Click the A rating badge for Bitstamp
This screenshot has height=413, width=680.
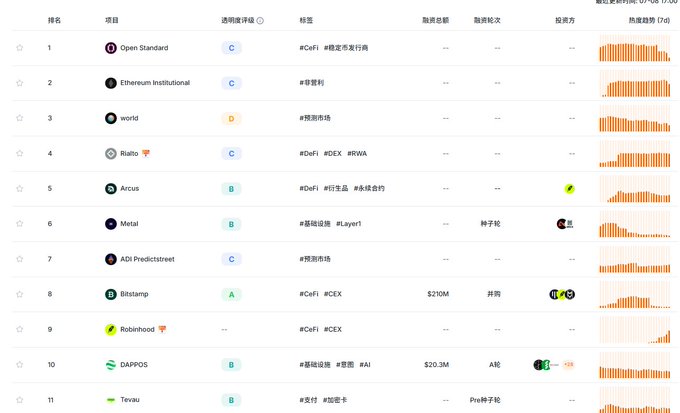(231, 295)
